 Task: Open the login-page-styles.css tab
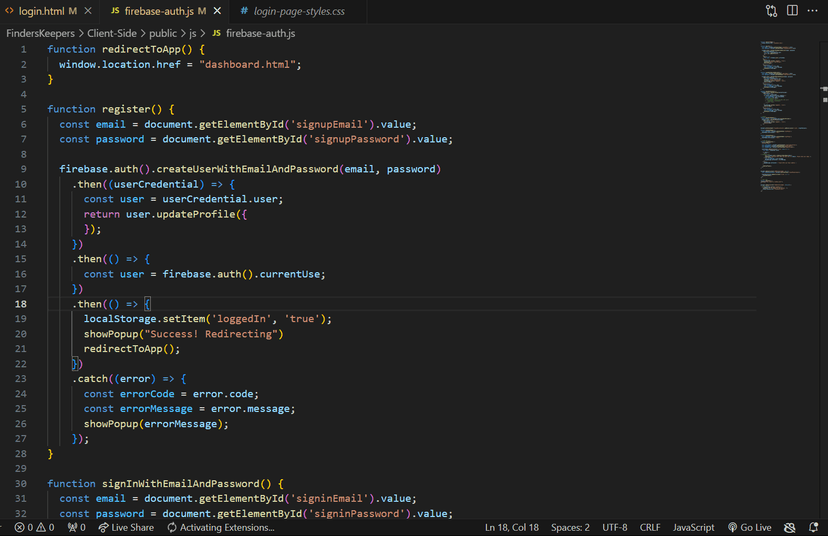click(297, 11)
